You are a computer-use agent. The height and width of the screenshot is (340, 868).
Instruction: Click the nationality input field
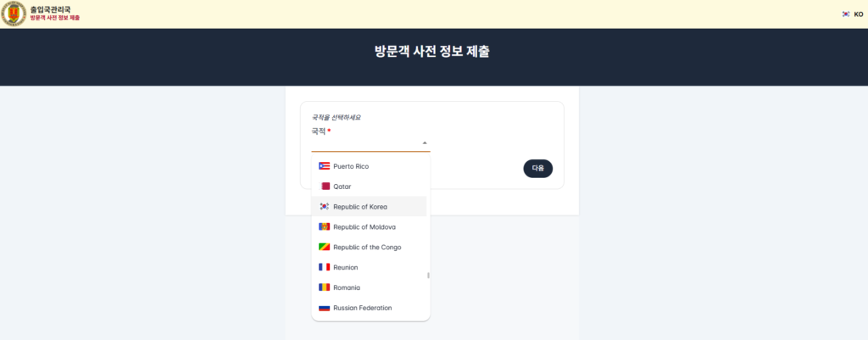(x=370, y=143)
